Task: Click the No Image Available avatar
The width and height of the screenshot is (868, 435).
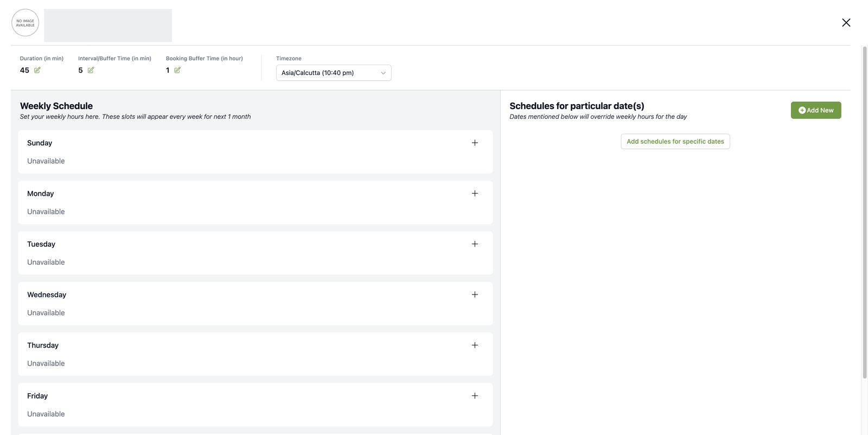Action: click(25, 23)
